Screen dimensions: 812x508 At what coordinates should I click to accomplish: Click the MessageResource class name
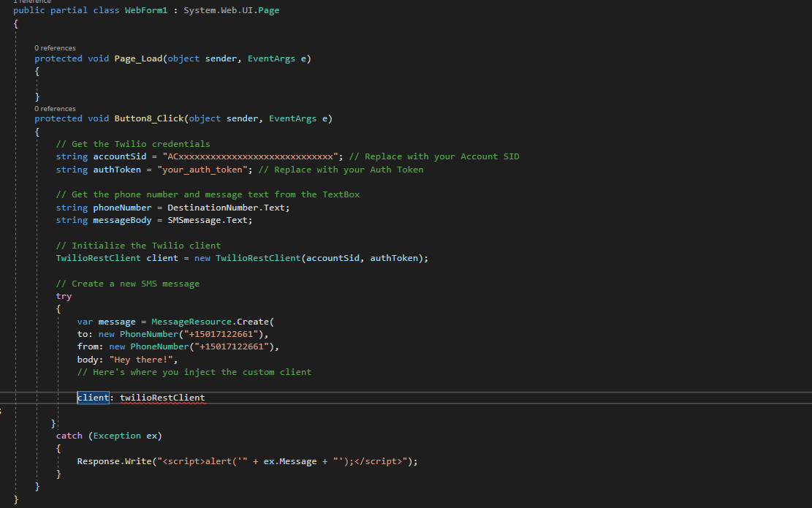click(191, 322)
